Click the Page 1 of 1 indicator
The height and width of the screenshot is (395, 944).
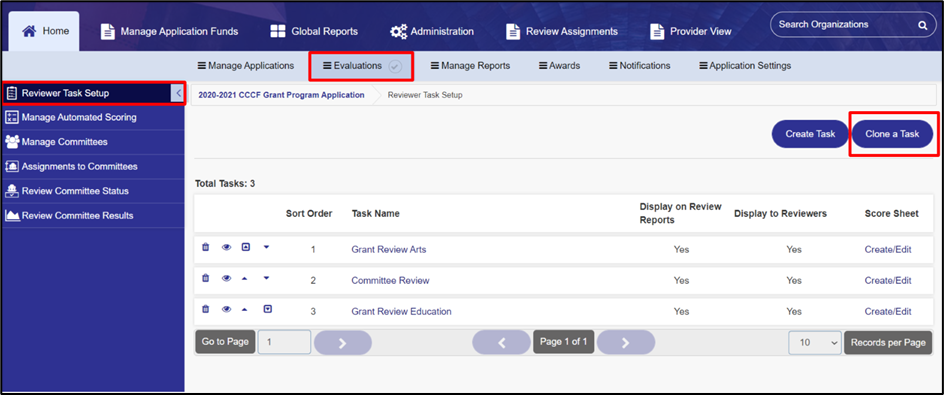[564, 342]
